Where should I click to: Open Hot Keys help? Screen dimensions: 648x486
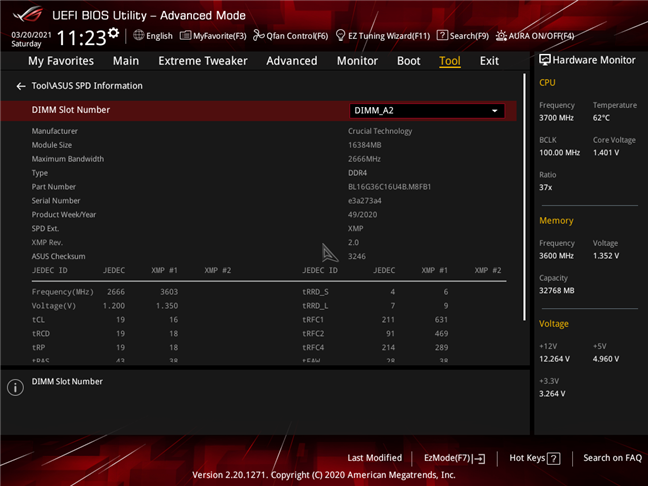pyautogui.click(x=534, y=458)
